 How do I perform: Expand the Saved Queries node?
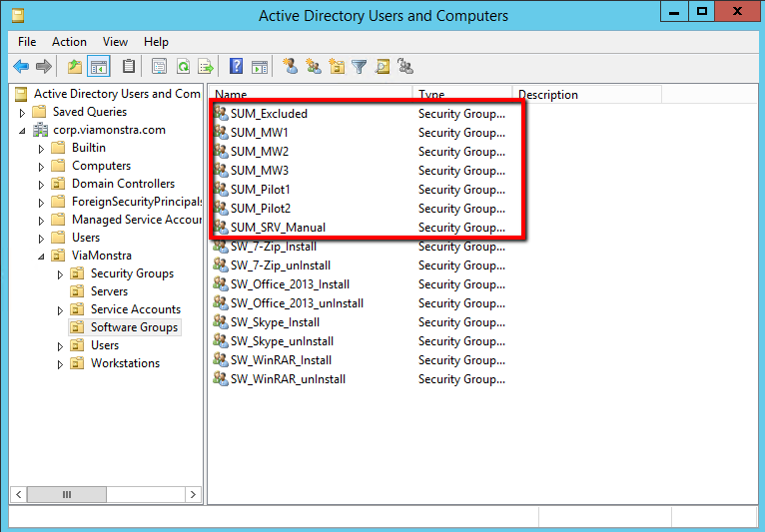(x=23, y=113)
